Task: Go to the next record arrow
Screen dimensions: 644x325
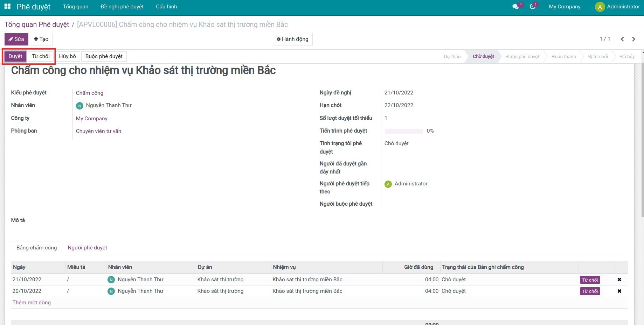Action: 633,39
